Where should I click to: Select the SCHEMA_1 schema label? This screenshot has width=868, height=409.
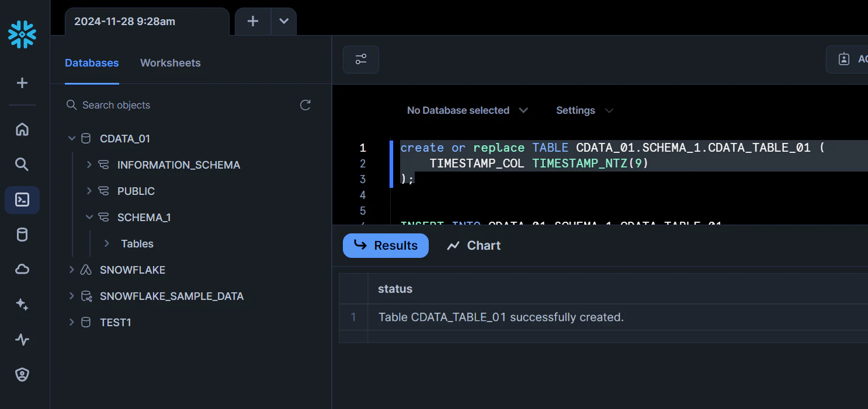(144, 218)
